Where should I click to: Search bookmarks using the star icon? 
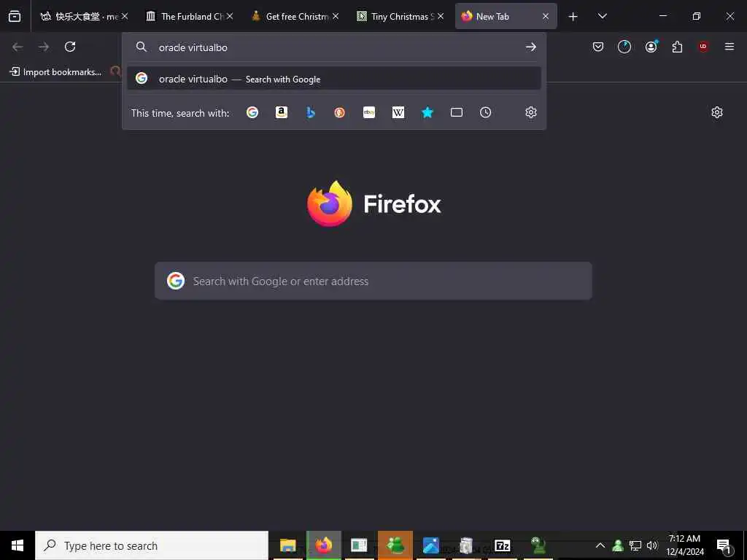(427, 112)
